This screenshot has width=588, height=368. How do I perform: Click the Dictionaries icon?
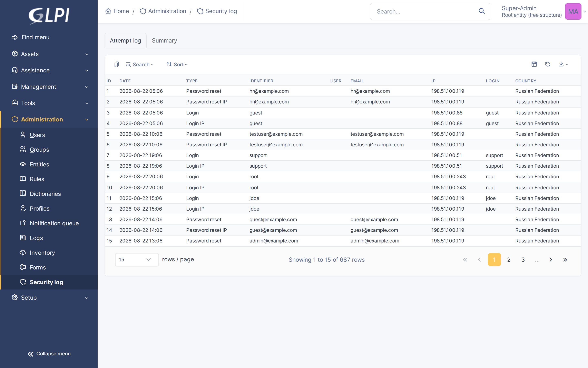[x=23, y=193]
